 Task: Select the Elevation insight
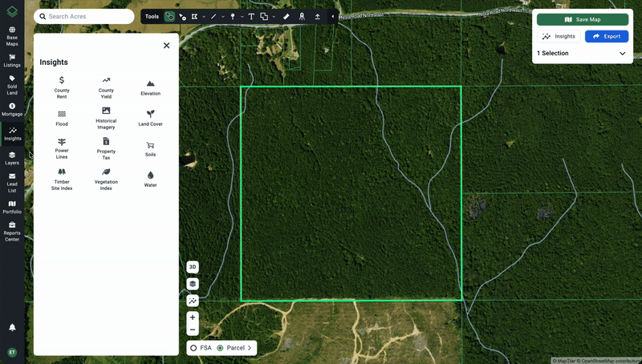pyautogui.click(x=150, y=87)
